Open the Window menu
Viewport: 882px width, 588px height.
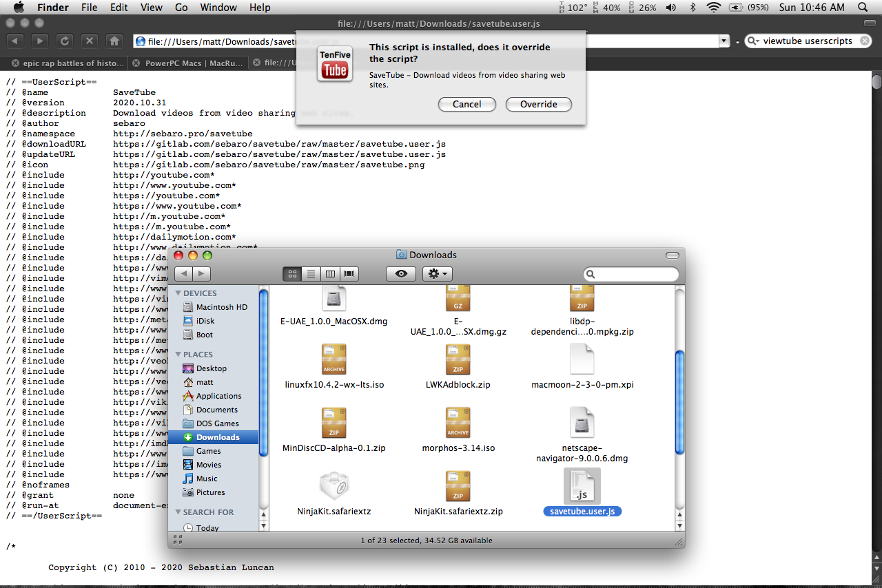218,8
